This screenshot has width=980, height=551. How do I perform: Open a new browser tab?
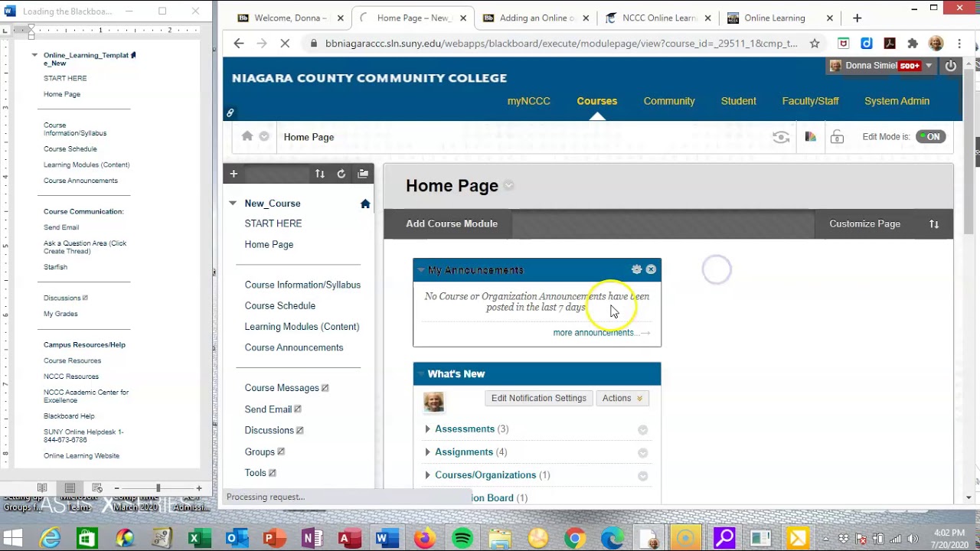click(x=857, y=18)
